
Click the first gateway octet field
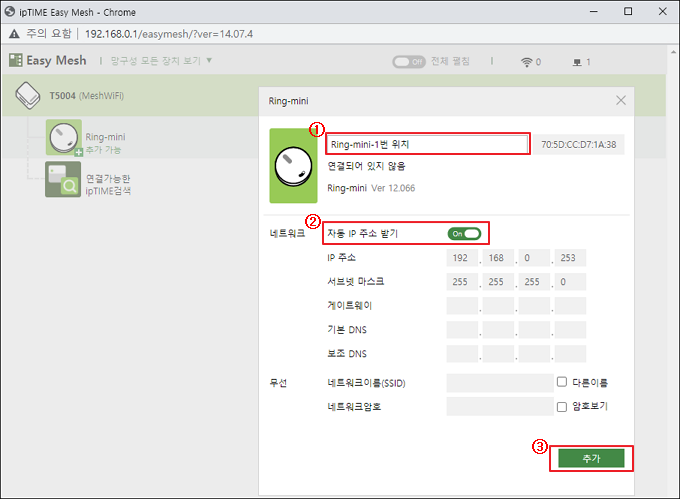click(462, 306)
